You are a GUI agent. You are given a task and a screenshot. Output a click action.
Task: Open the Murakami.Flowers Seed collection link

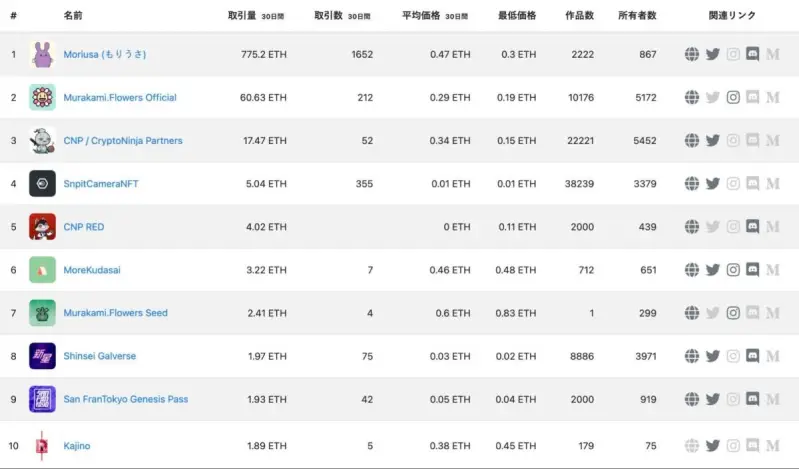(x=115, y=313)
